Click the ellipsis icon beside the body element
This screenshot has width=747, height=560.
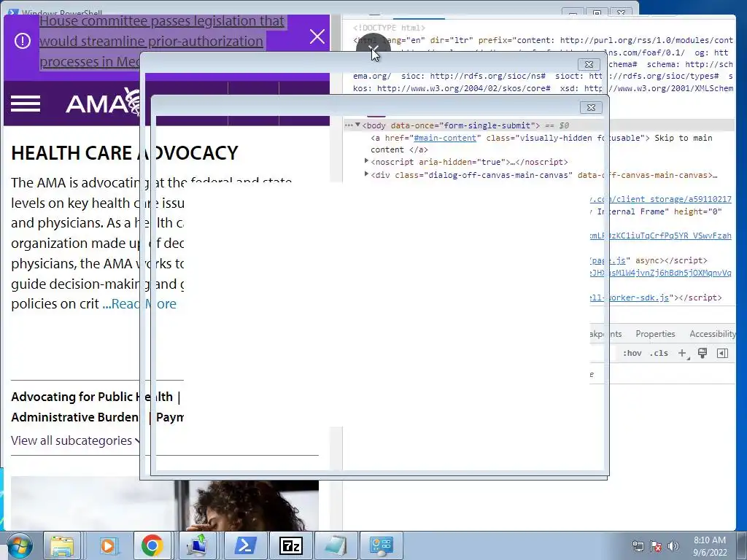pos(349,125)
